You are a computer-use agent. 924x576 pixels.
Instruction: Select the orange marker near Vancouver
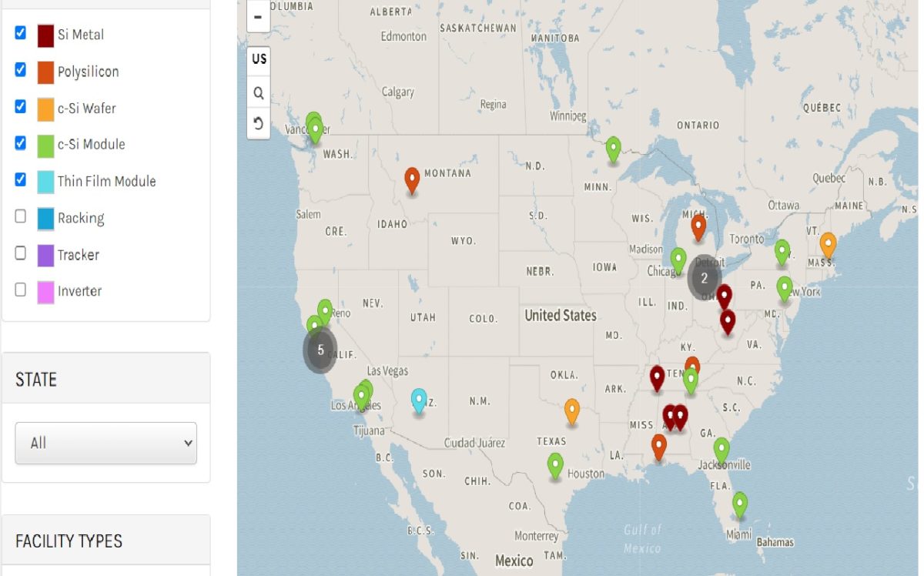(313, 127)
